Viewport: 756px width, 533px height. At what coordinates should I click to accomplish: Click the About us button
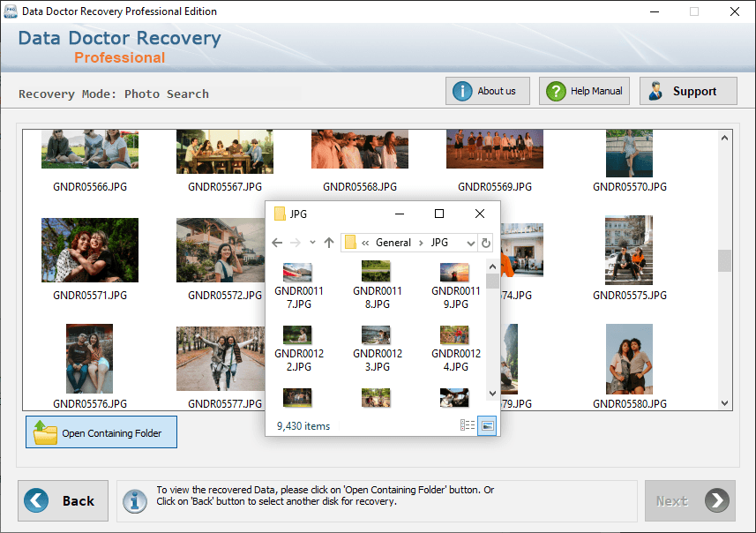pyautogui.click(x=488, y=91)
